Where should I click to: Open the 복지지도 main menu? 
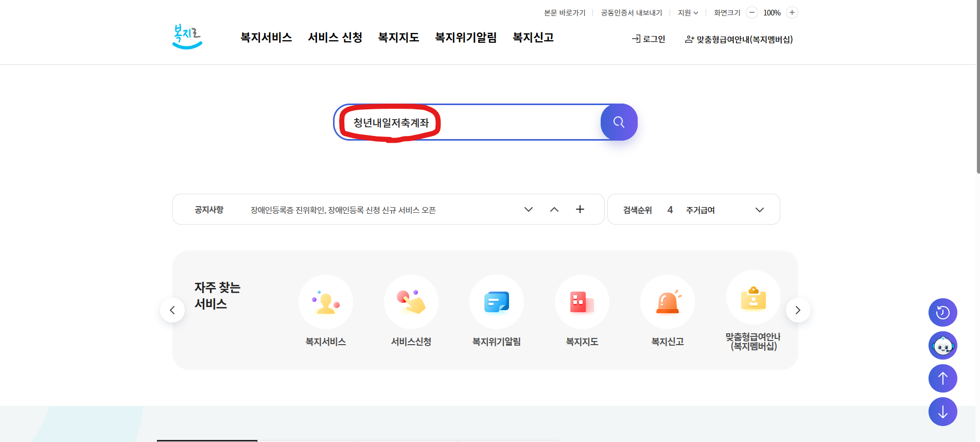pyautogui.click(x=398, y=37)
